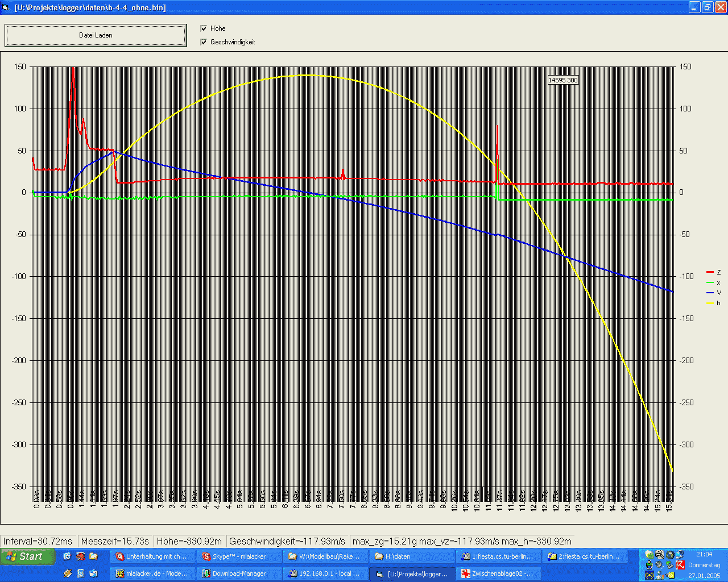728x582 pixels.
Task: Switch to Skype mlaiacker taskbar window
Action: tap(239, 556)
